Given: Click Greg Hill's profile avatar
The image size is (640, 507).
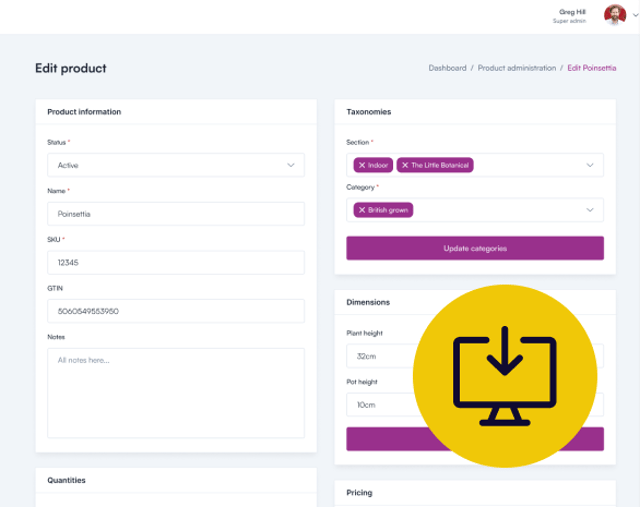Looking at the screenshot, I should (615, 14).
